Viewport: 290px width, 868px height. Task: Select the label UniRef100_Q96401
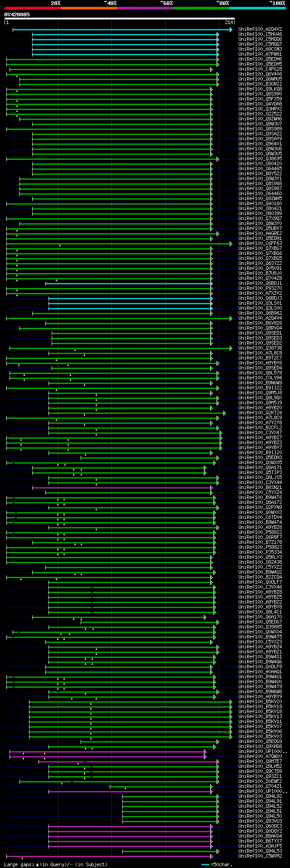click(260, 144)
